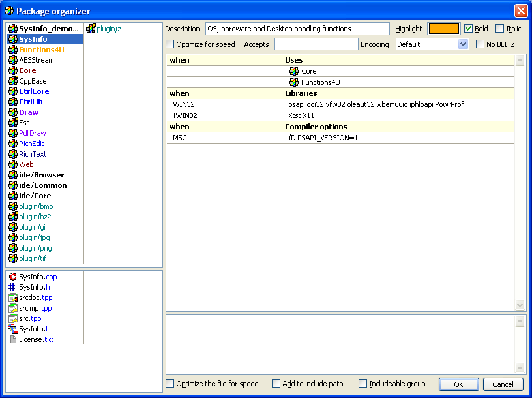This screenshot has width=532, height=398.
Task: Click the orange Highlight color swatch
Action: [443, 29]
